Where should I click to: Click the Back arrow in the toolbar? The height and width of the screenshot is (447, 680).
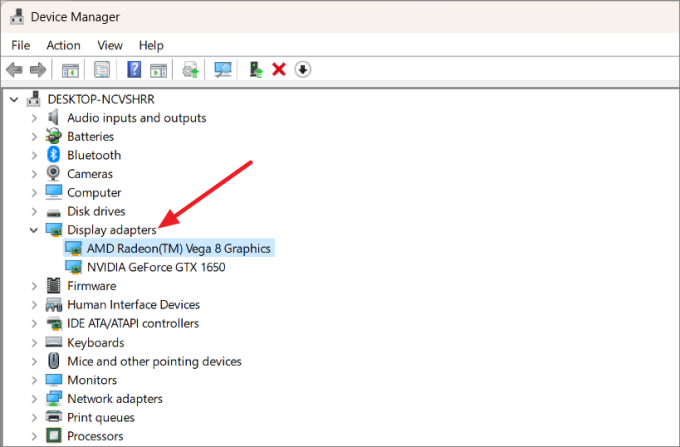(14, 69)
